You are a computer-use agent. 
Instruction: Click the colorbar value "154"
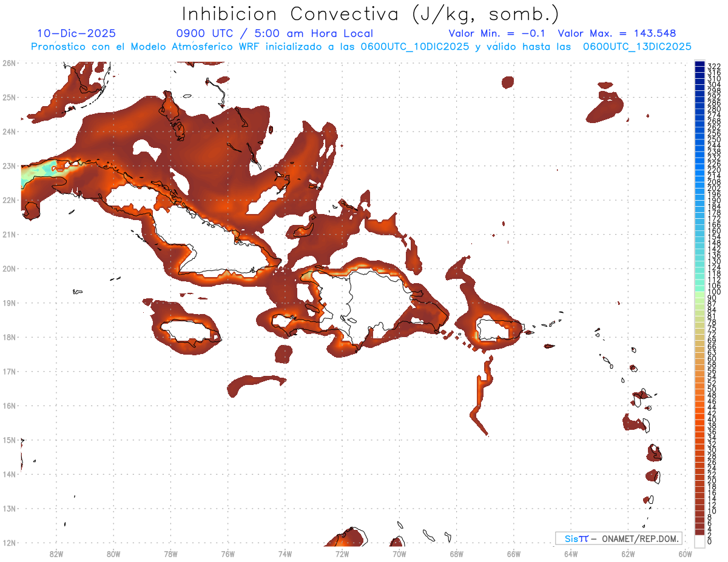click(714, 237)
